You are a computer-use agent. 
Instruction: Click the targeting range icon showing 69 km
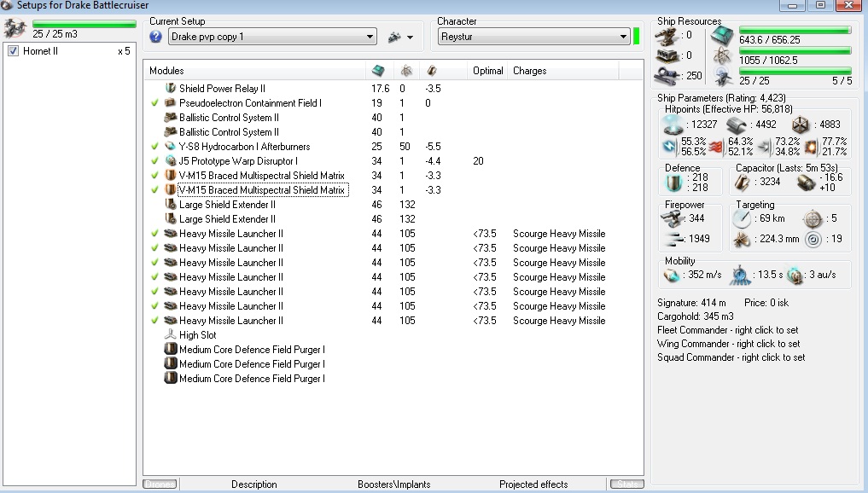[742, 218]
